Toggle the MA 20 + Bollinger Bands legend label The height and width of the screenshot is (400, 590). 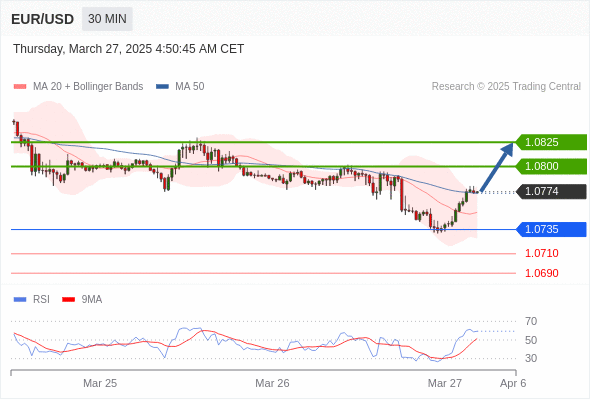[88, 87]
